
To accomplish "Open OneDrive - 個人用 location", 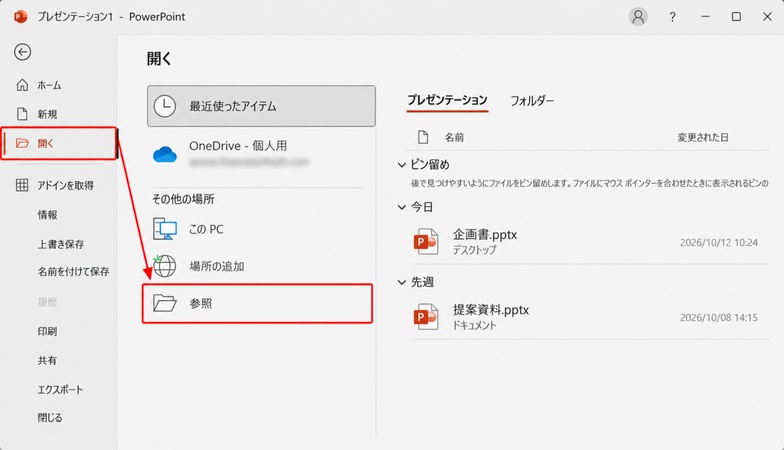I will [x=261, y=153].
